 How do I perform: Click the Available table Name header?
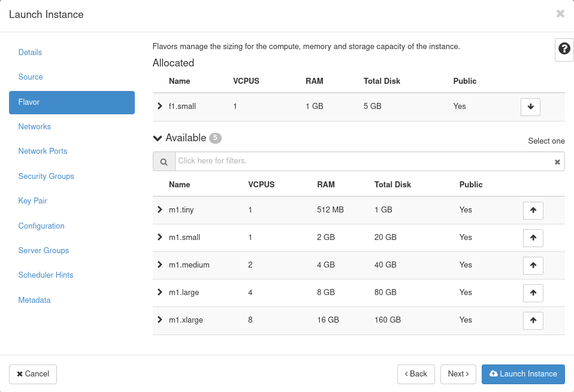pos(179,185)
